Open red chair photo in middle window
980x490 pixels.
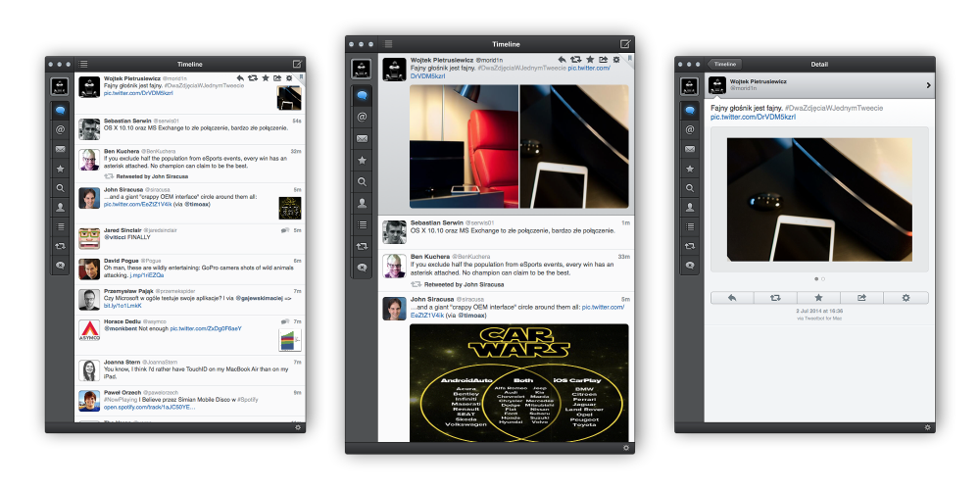[464, 146]
